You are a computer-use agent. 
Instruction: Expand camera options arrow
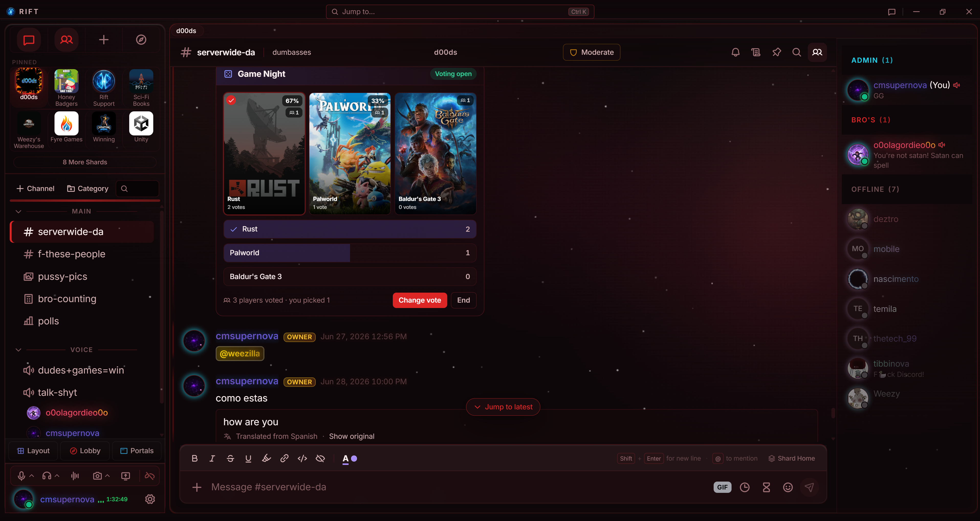tap(107, 476)
